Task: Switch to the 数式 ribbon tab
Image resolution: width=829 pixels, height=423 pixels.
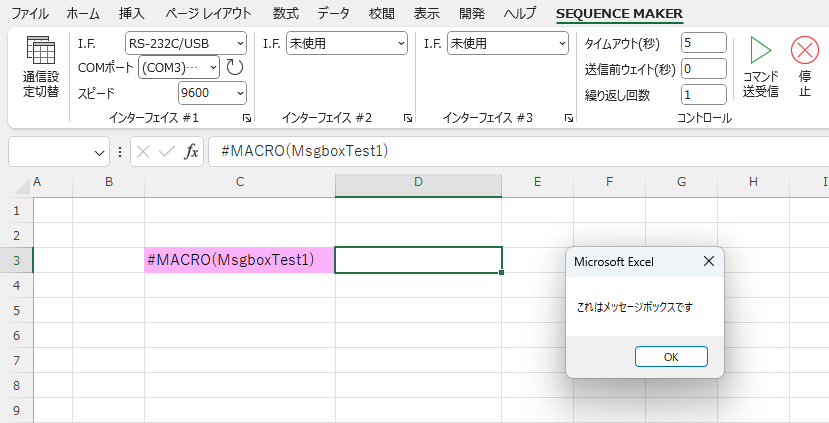Action: (286, 14)
